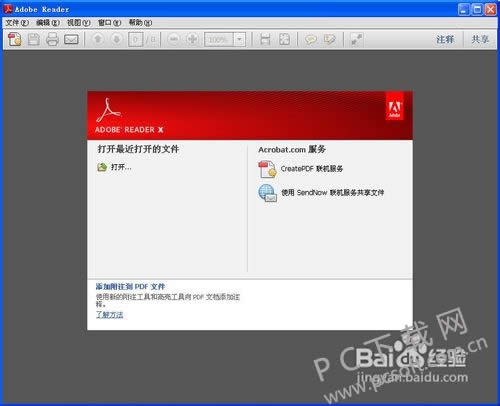The image size is (500, 406).
Task: Click the CreatePDF service icon
Action: 267,169
